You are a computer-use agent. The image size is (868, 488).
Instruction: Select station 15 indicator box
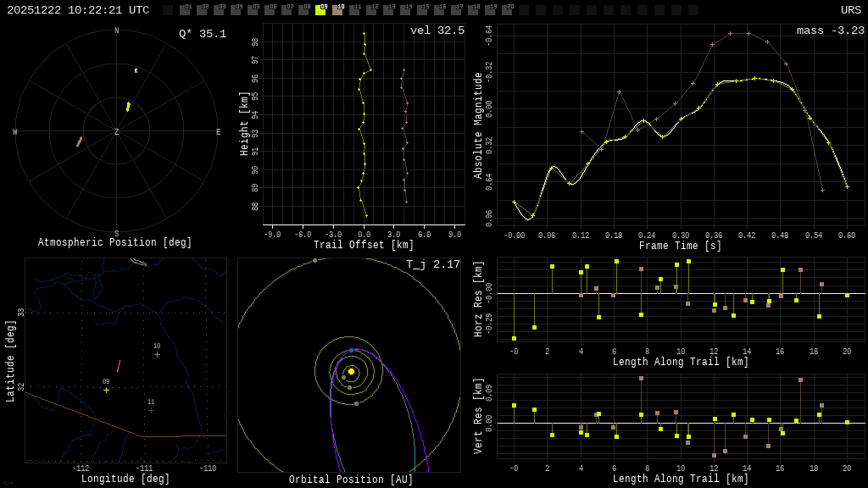422,10
